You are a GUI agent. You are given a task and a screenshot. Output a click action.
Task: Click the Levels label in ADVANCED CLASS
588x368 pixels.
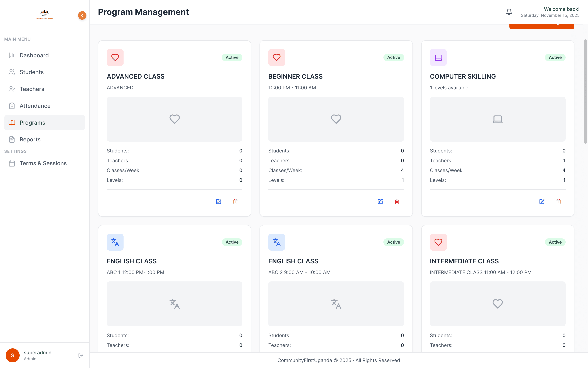[115, 180]
